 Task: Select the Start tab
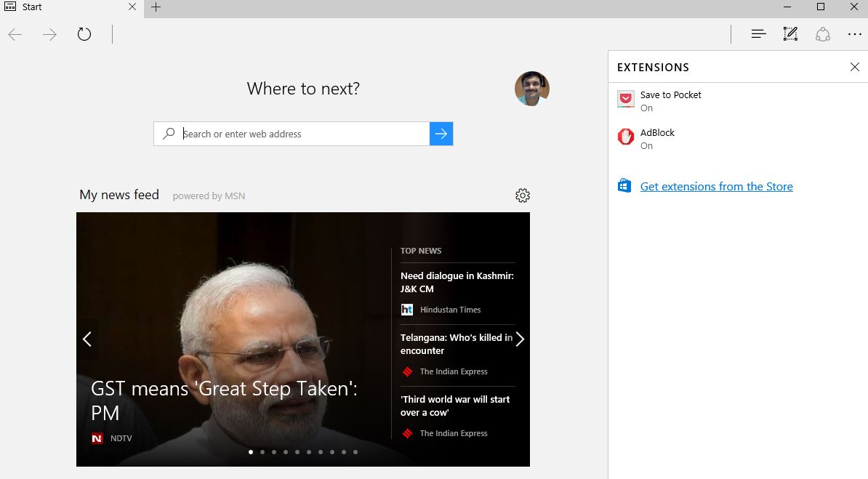click(x=65, y=7)
